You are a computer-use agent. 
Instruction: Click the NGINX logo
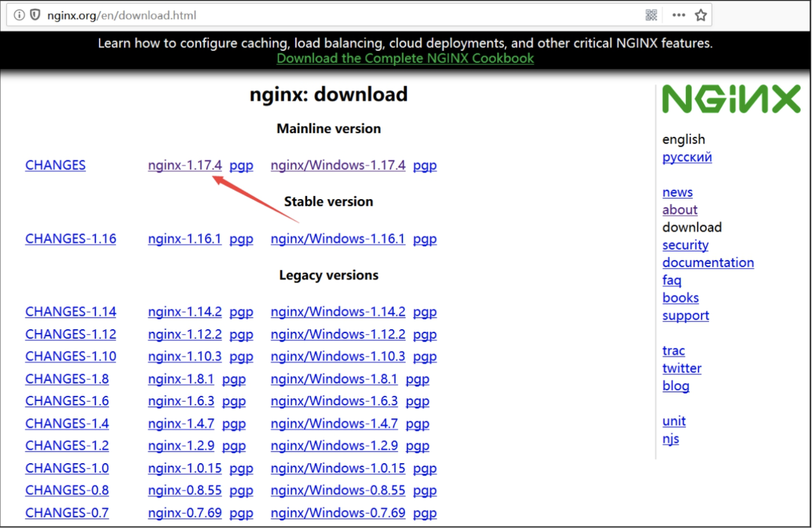tap(731, 99)
